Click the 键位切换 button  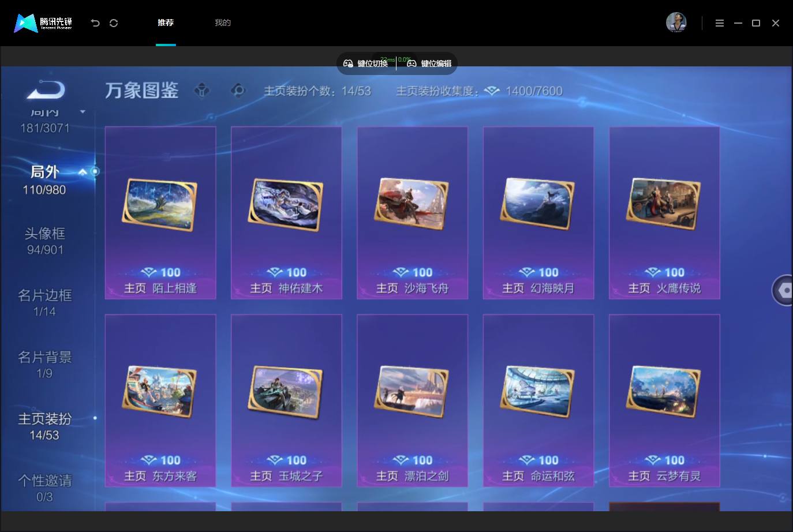coord(366,63)
